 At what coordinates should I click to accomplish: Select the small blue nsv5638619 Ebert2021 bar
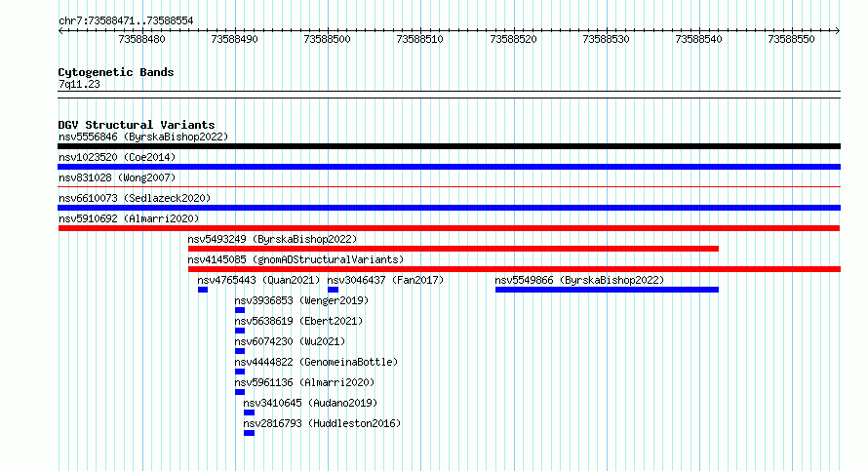[x=240, y=331]
